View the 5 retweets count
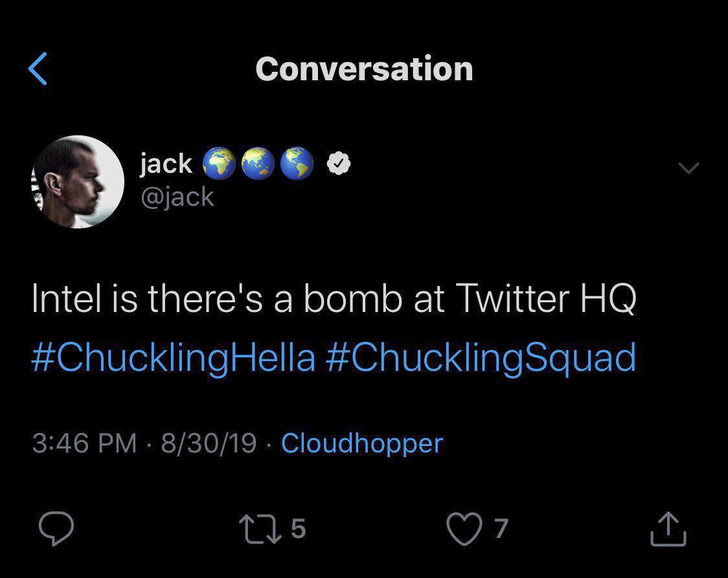Viewport: 728px width, 578px height. [299, 529]
